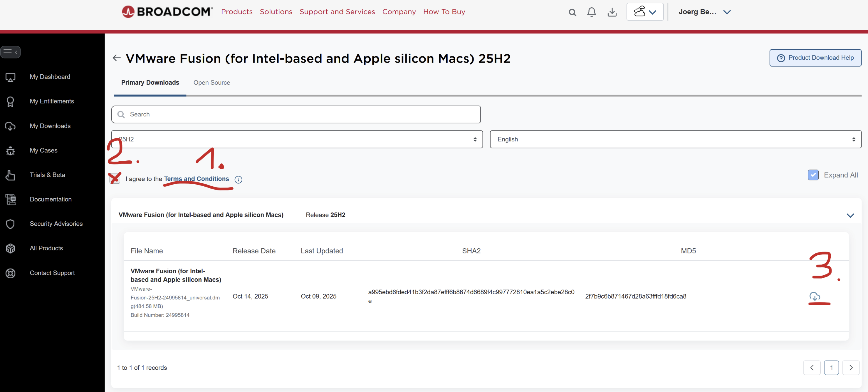Open the notifications bell icon

pos(591,12)
